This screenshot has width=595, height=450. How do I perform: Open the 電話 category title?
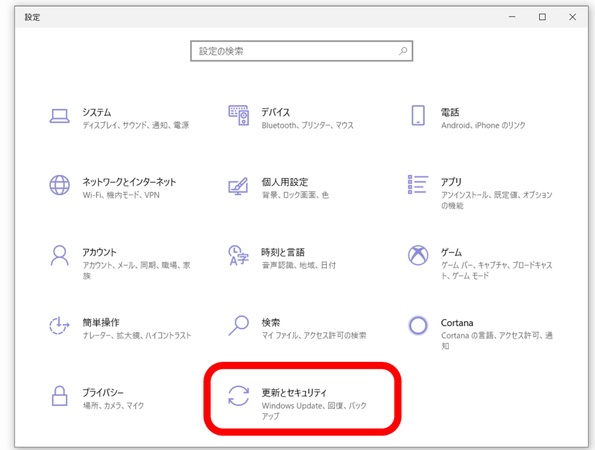point(450,112)
